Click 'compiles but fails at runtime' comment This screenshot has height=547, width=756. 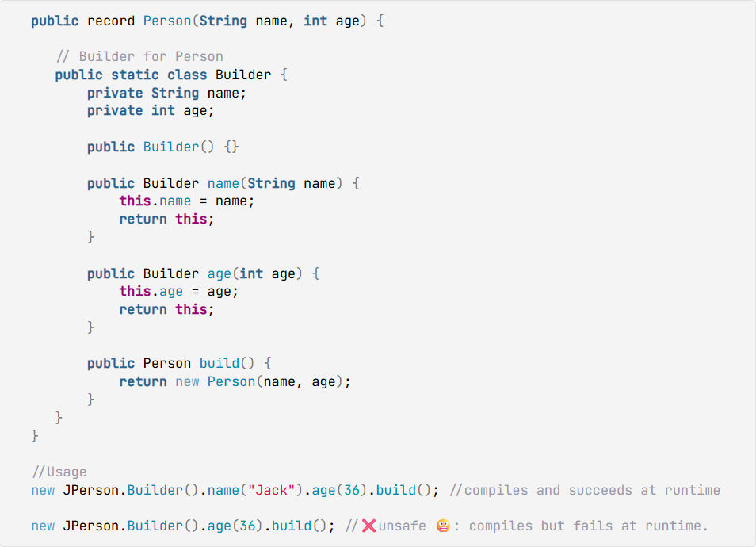click(x=588, y=526)
